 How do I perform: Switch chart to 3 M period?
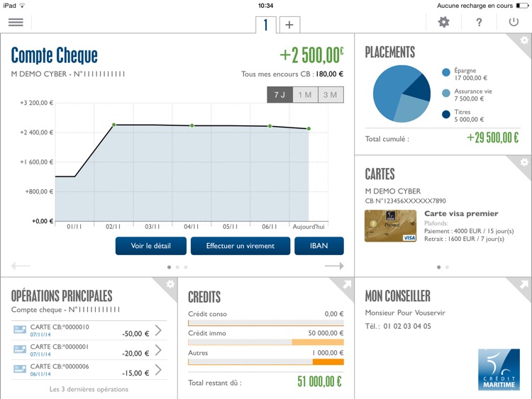331,94
